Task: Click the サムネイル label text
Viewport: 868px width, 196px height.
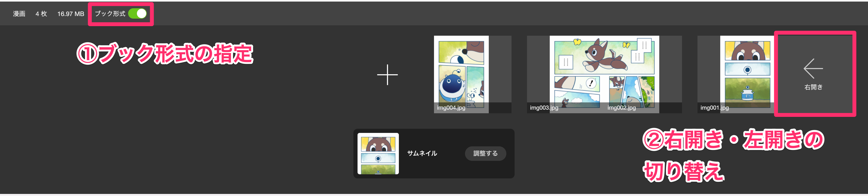Action: click(x=422, y=154)
